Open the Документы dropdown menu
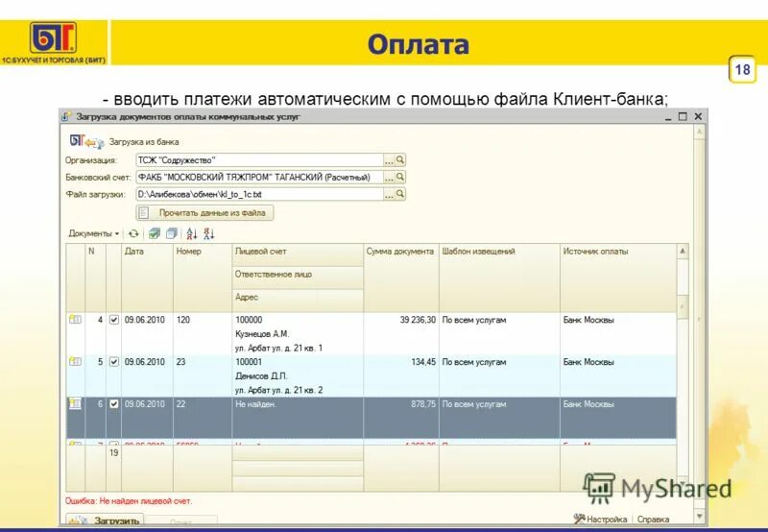 click(93, 233)
